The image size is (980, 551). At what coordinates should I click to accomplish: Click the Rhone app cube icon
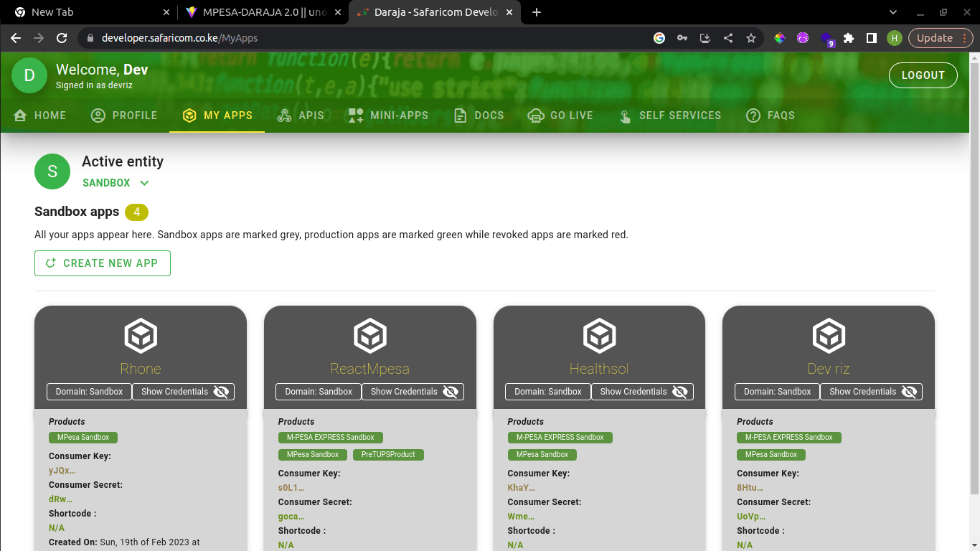tap(141, 336)
